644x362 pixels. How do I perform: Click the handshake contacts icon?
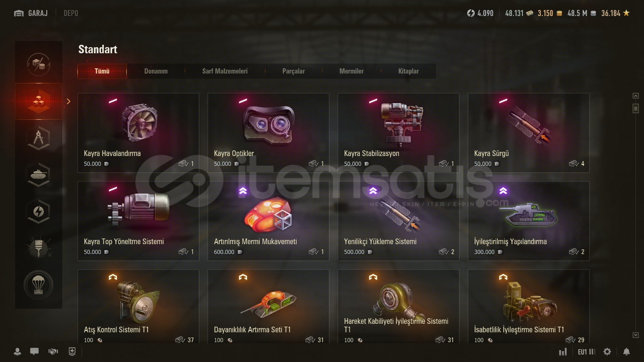coord(53,352)
